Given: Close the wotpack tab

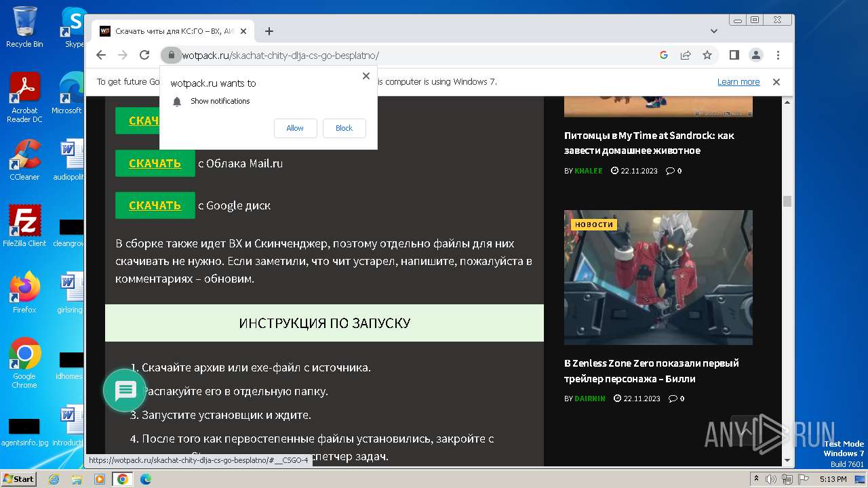Looking at the screenshot, I should (x=243, y=31).
